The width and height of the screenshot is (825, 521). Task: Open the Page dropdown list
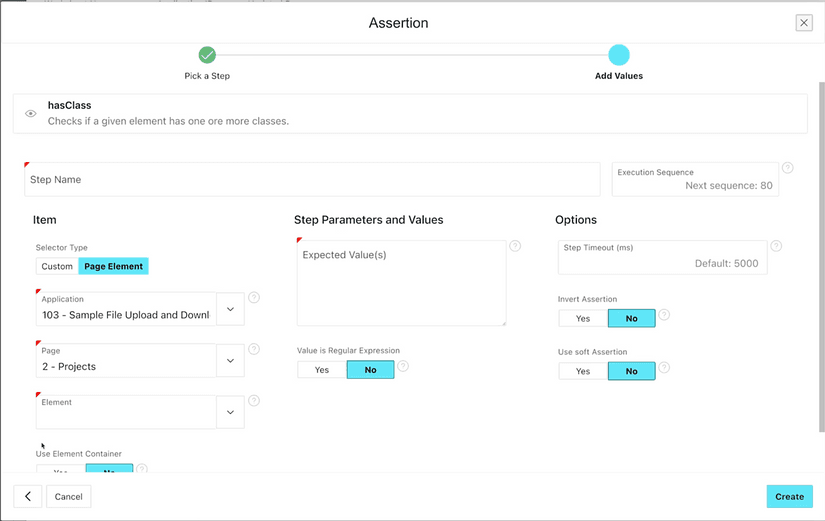(230, 361)
